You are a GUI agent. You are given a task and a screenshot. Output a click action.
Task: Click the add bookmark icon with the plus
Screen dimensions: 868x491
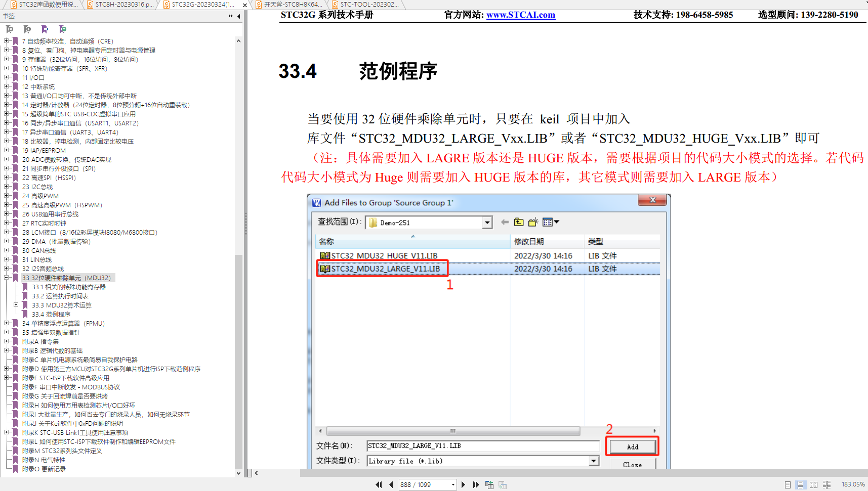(27, 29)
